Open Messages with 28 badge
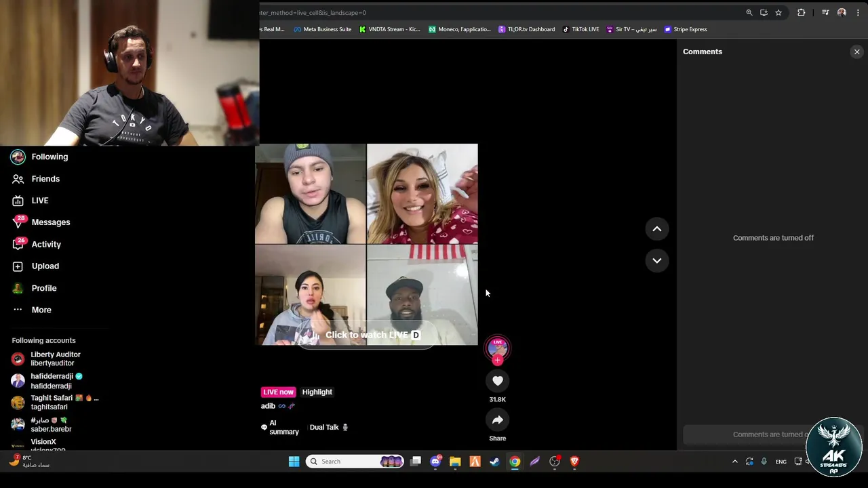Screen dimensions: 868x488 (41, 222)
